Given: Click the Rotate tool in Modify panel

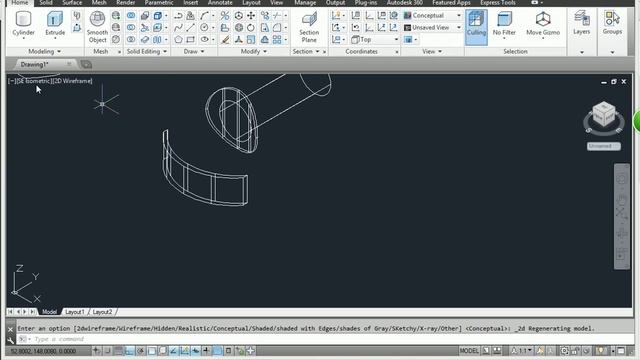Looking at the screenshot, I should [x=251, y=27].
